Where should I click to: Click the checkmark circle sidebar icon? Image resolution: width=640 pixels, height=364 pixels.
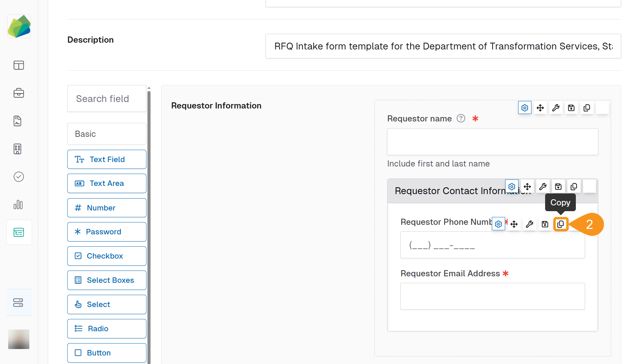pyautogui.click(x=18, y=177)
